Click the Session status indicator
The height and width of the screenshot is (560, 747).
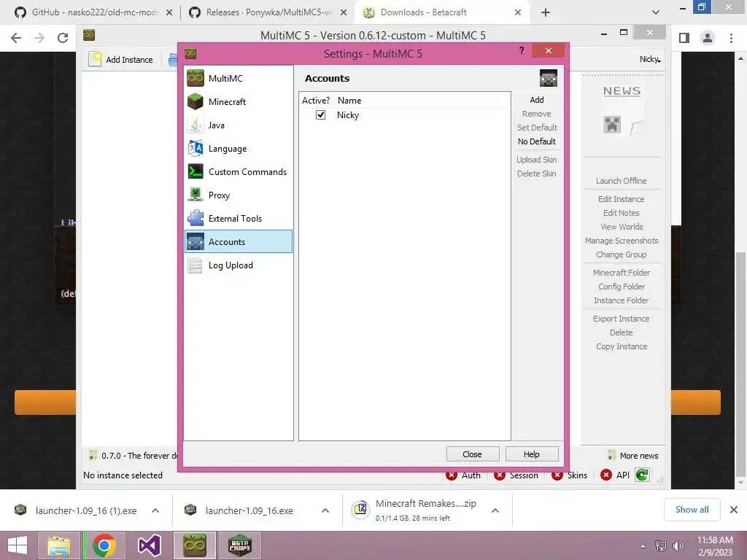[x=516, y=475]
